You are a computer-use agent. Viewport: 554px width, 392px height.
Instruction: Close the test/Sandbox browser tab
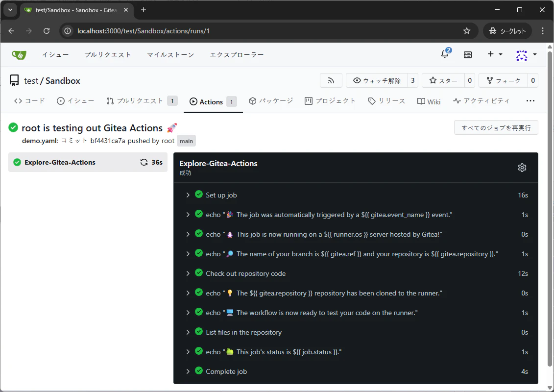(x=126, y=10)
